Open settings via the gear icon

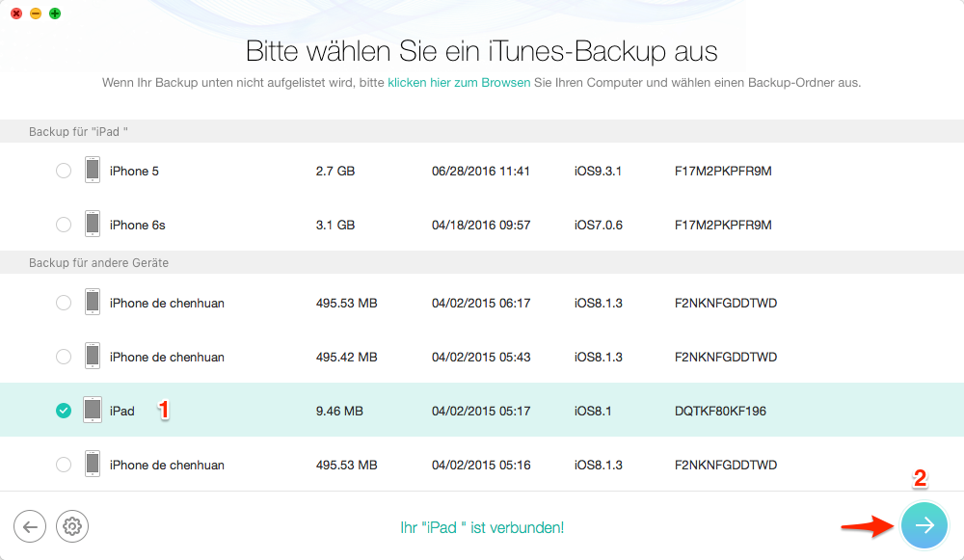(72, 527)
